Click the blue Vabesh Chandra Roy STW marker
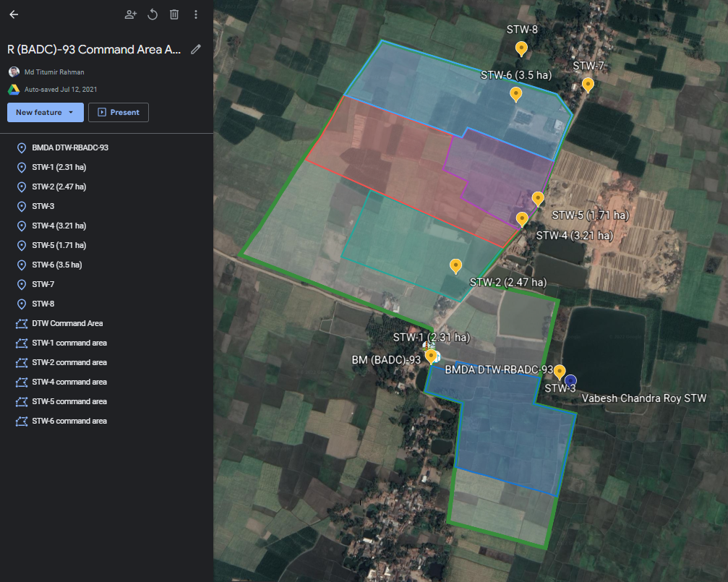Image resolution: width=728 pixels, height=582 pixels. [570, 380]
